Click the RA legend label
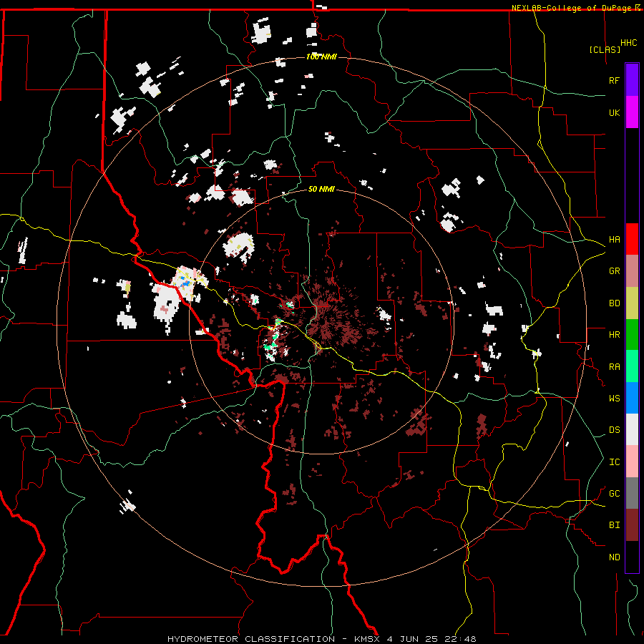This screenshot has width=644, height=644. point(614,367)
